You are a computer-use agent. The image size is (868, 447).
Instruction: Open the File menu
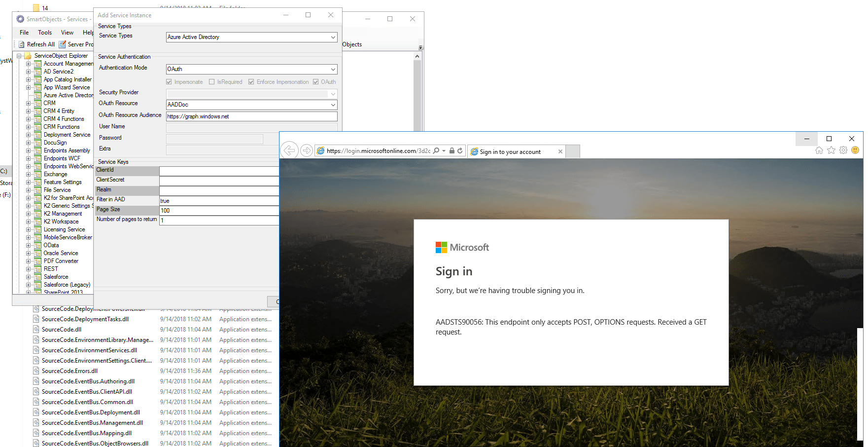coord(24,33)
